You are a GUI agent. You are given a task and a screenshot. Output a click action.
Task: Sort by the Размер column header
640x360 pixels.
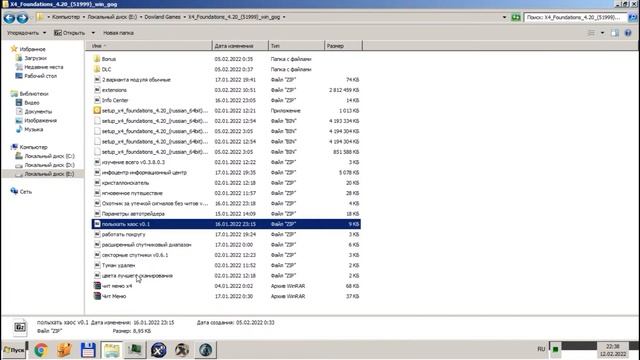click(343, 46)
